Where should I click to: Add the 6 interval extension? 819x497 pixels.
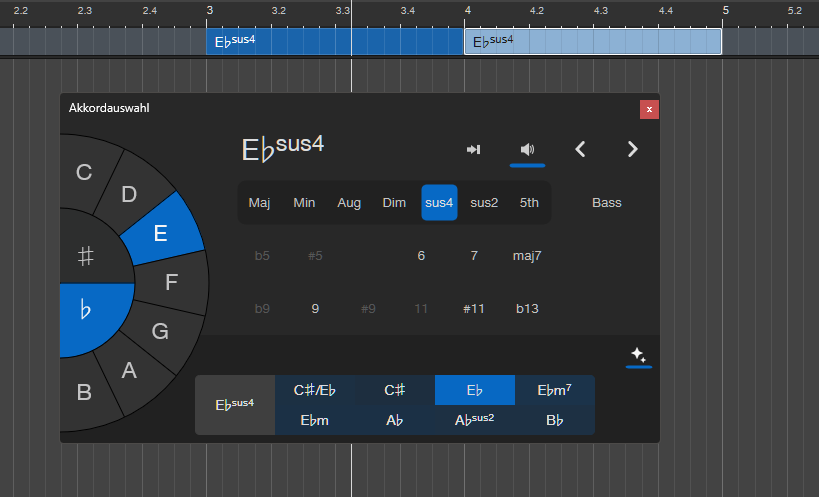click(x=421, y=256)
